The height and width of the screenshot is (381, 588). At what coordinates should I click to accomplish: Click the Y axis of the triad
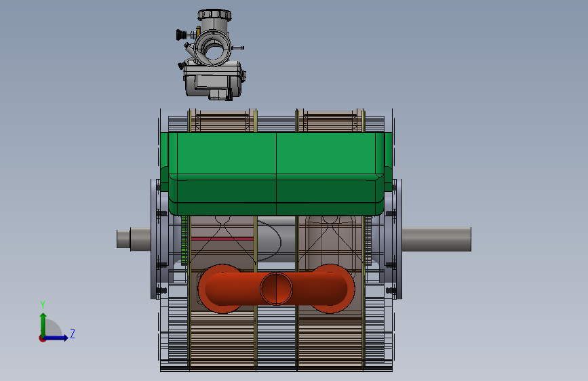[x=43, y=324]
